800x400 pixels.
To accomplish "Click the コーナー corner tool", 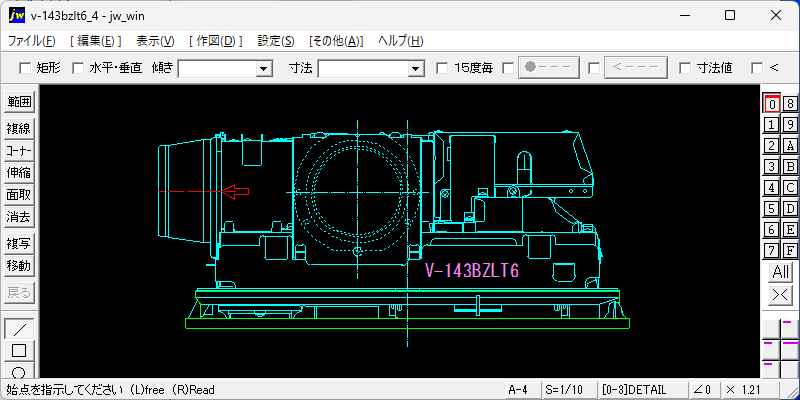I will coord(19,151).
